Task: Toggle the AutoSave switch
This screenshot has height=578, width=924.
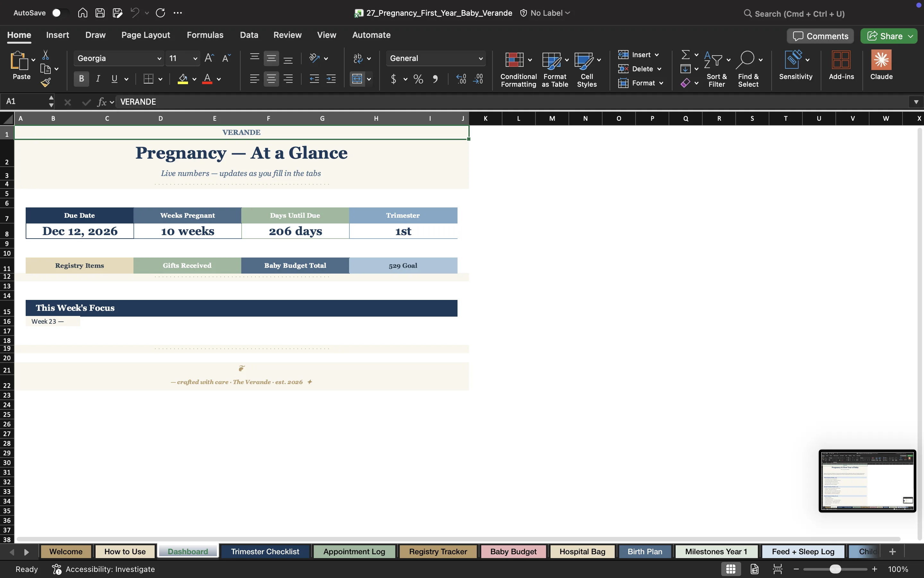Action: click(x=60, y=13)
